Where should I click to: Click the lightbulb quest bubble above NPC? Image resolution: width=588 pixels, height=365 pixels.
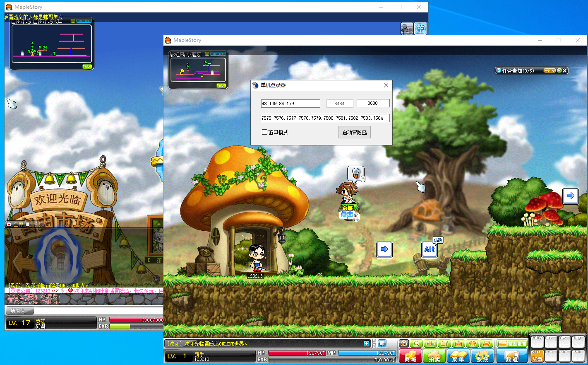(355, 174)
